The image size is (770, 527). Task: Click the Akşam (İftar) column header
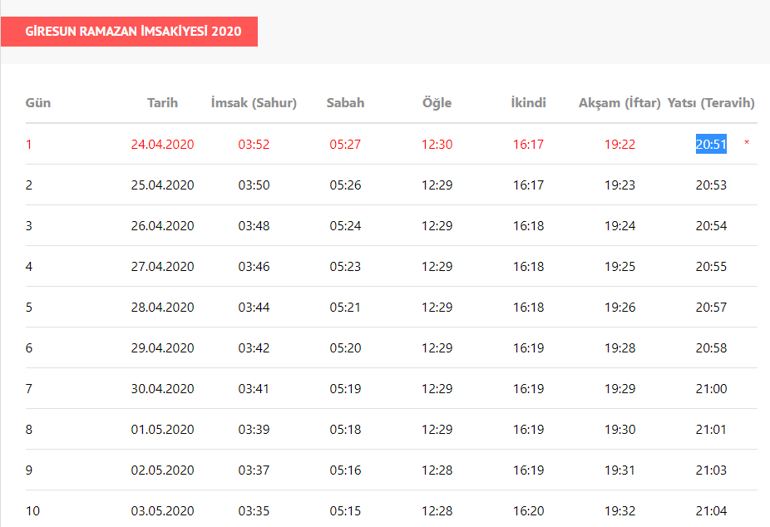620,103
